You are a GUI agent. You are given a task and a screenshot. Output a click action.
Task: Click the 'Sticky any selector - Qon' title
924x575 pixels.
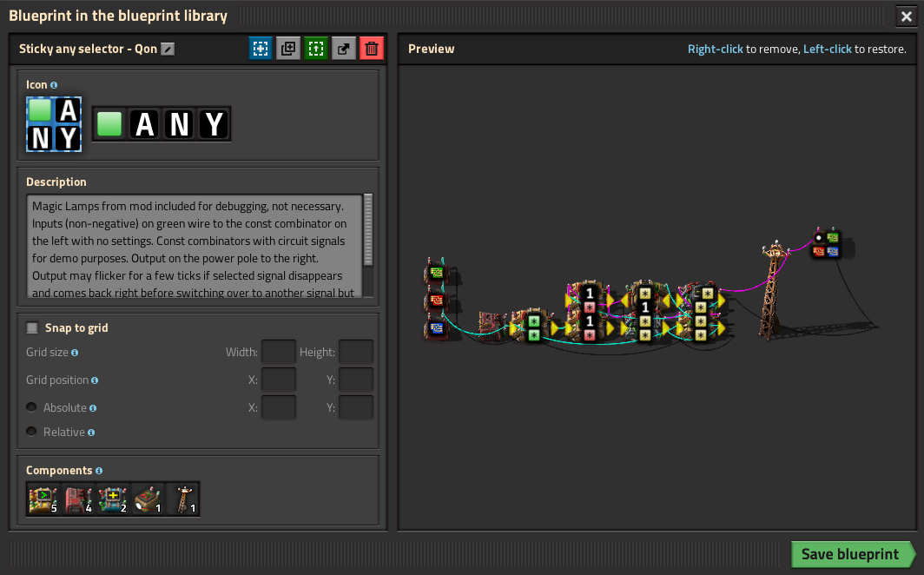[88, 49]
